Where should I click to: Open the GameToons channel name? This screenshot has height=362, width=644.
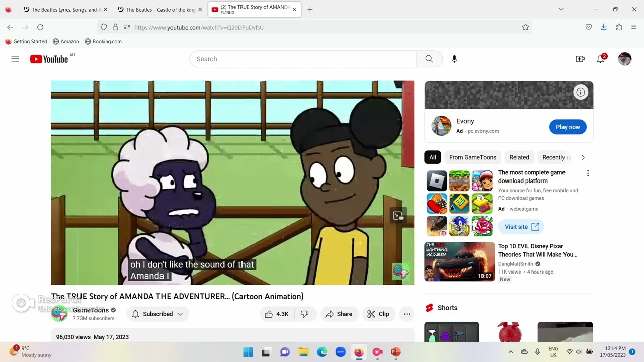[91, 310]
